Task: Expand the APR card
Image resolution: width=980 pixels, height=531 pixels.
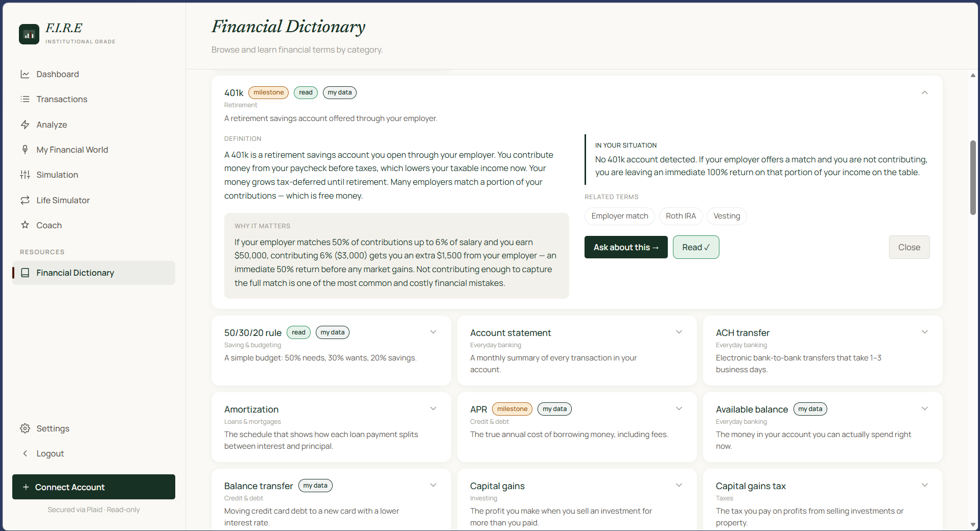Action: pos(679,408)
